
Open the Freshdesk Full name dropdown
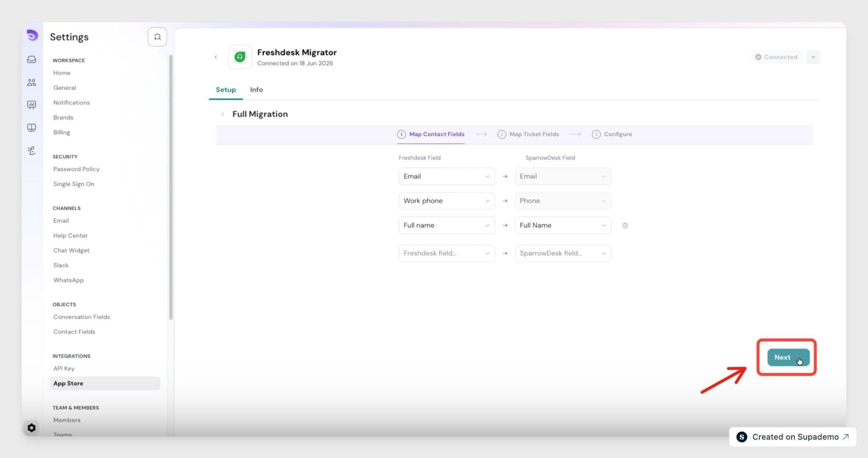tap(446, 225)
